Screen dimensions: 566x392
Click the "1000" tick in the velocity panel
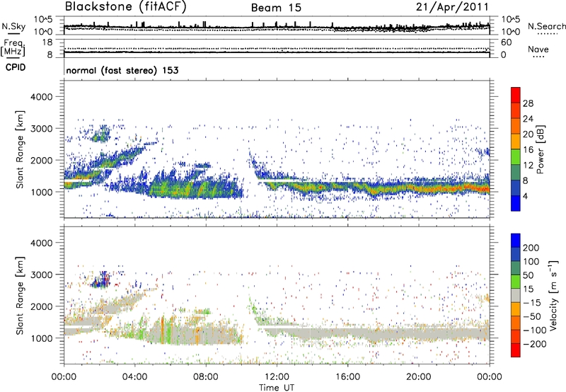[42, 338]
